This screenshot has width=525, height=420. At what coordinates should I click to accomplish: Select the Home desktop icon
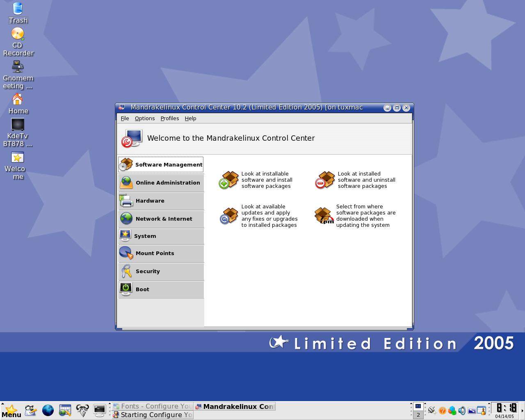(18, 104)
